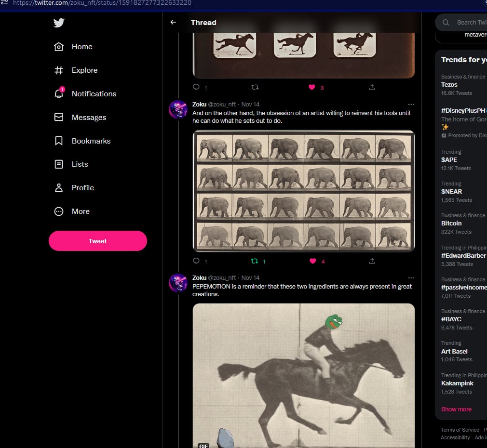Open the $NEAR trend

tap(451, 191)
